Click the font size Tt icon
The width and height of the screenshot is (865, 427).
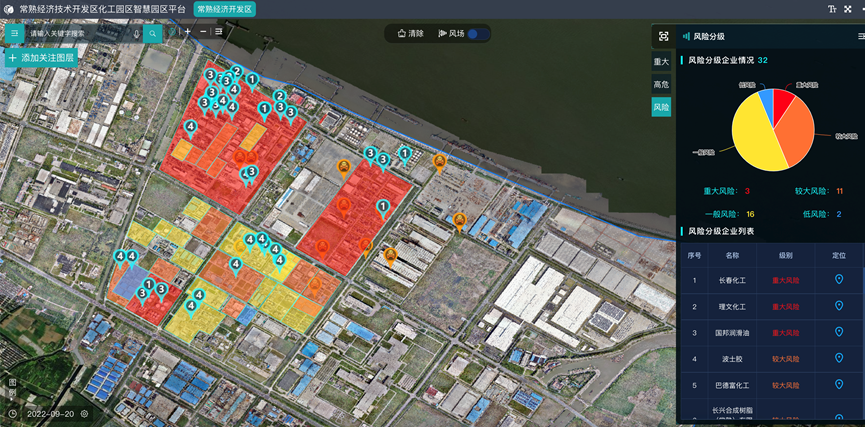(x=831, y=9)
